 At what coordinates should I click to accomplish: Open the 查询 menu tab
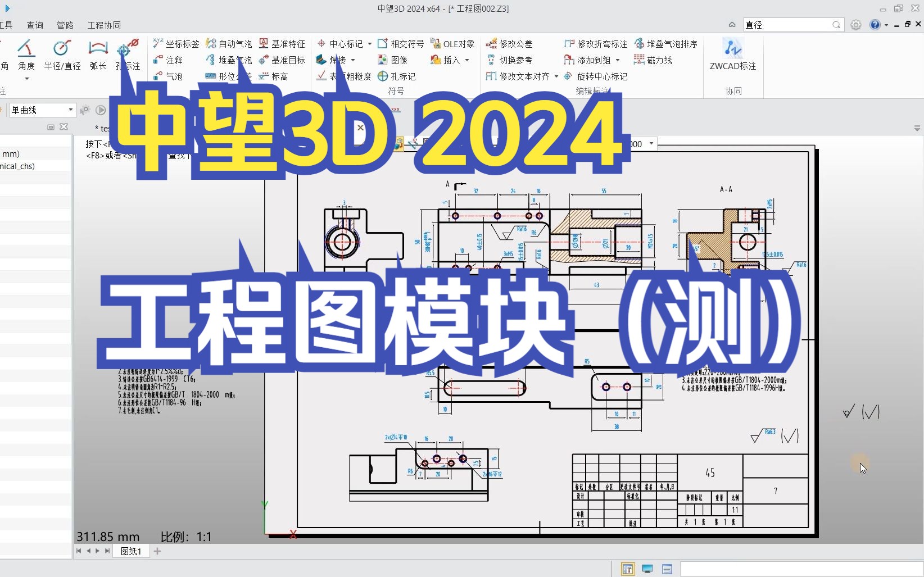click(35, 25)
